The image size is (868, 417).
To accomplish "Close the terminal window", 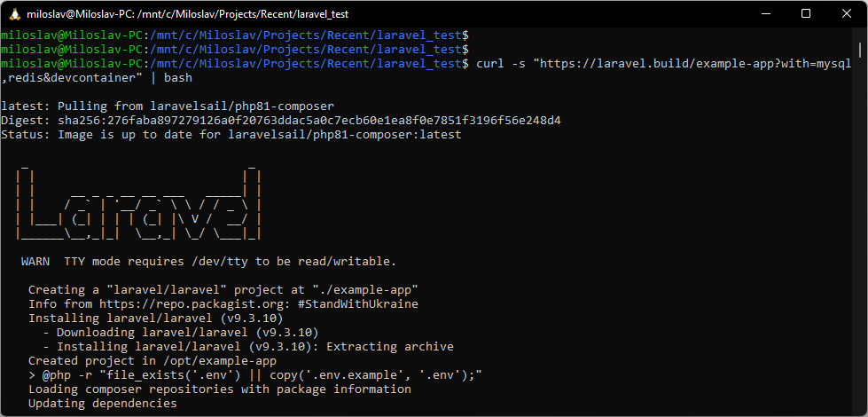I will 847,14.
